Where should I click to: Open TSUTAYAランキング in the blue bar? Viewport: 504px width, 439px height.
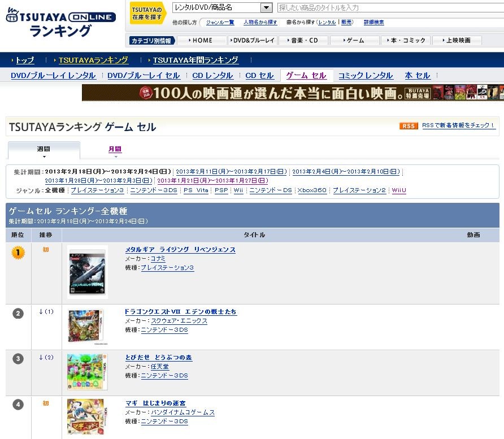(93, 60)
